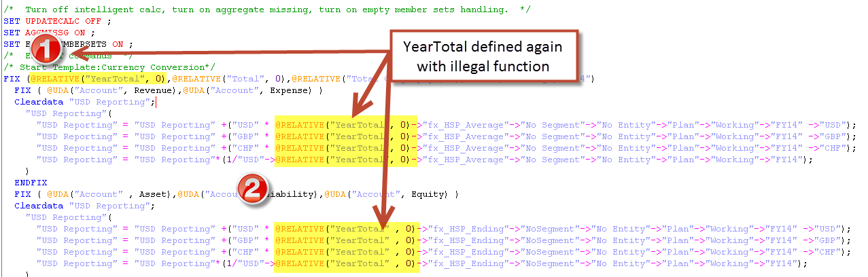Click the 1/"USD" divisor in the fx_HSP_Average block
Viewport: 868px width, 277px height.
tap(245, 160)
